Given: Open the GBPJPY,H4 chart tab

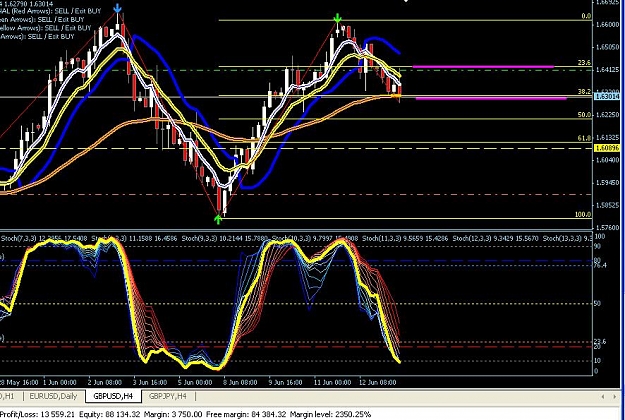Looking at the screenshot, I should pyautogui.click(x=167, y=396).
